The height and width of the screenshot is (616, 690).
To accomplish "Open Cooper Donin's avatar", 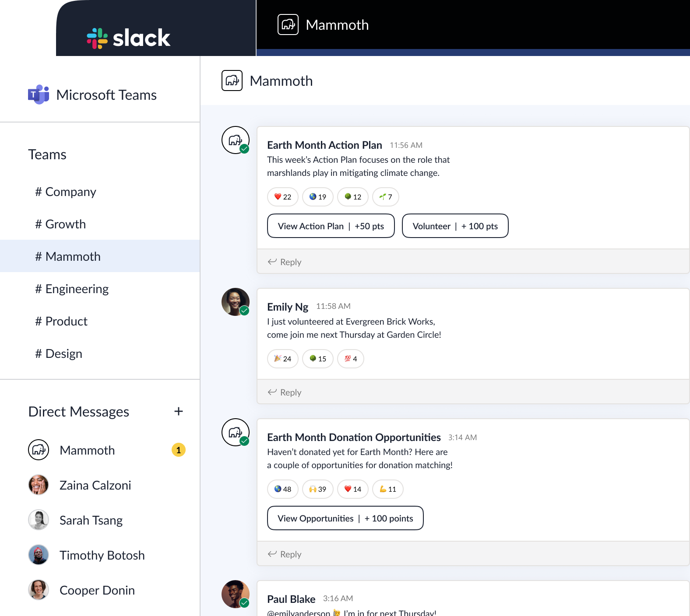I will (39, 590).
